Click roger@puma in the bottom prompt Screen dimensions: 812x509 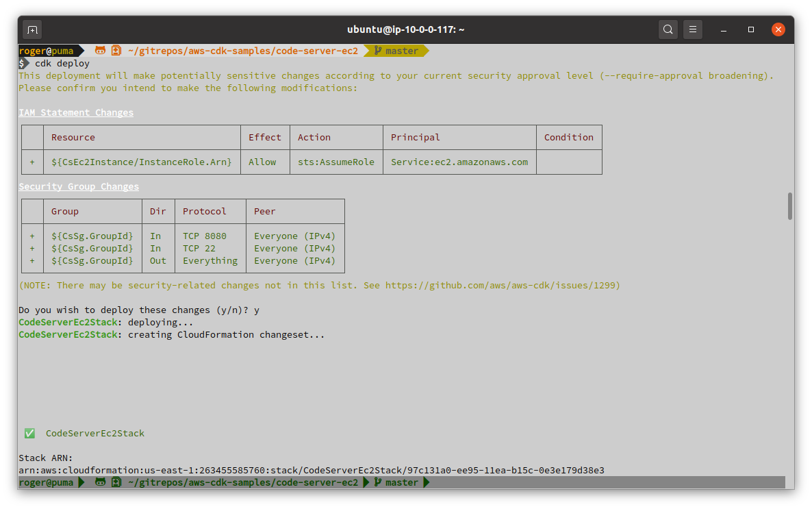[x=46, y=482]
